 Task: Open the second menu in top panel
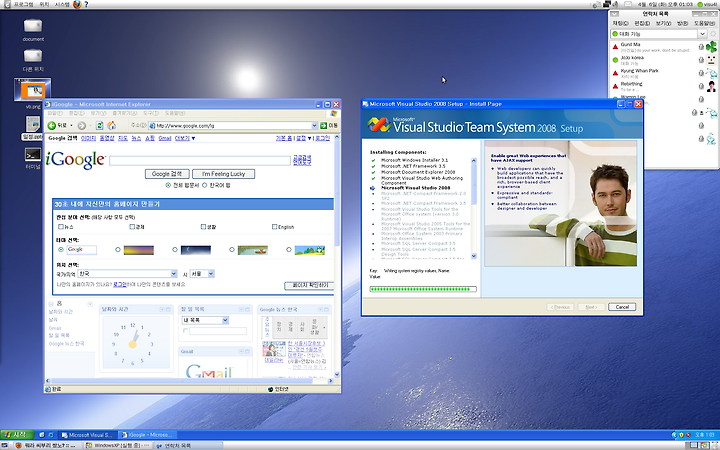44,4
